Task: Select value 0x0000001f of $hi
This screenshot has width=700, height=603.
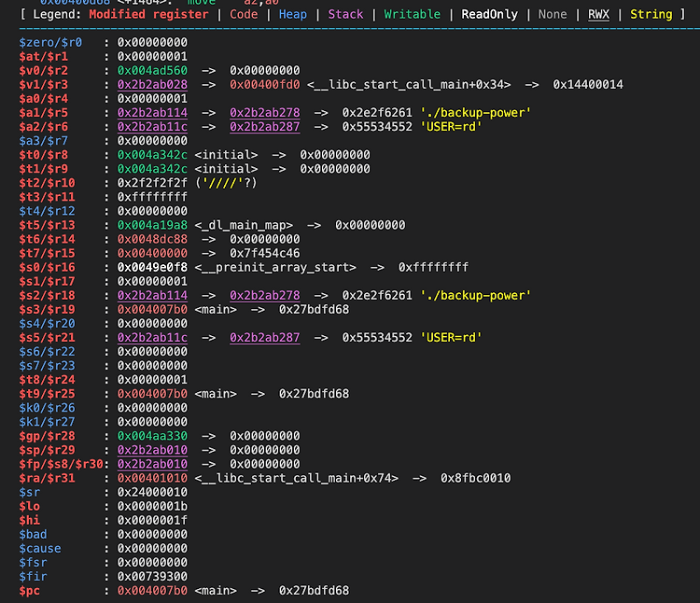Action: coord(152,521)
